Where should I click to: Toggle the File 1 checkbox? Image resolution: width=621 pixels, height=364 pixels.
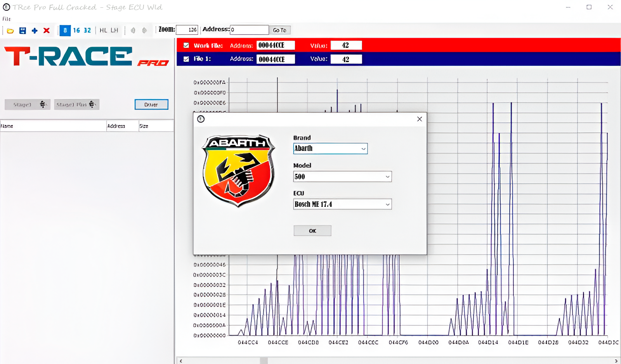(186, 59)
